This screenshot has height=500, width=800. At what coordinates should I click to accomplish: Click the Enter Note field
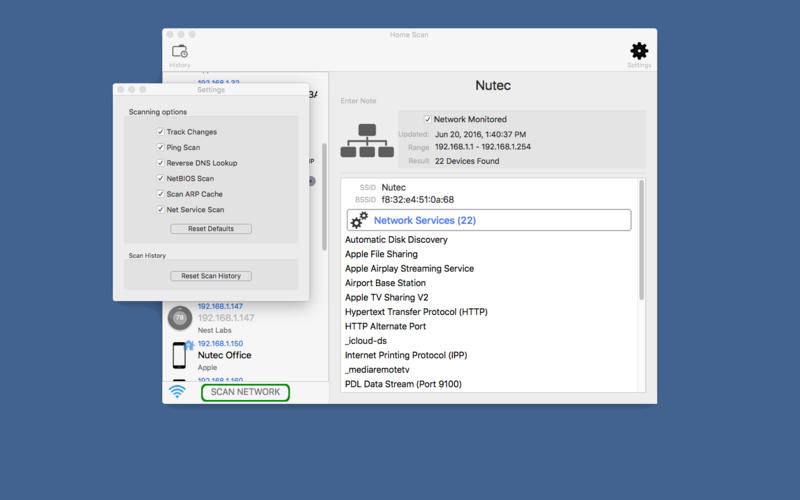click(x=358, y=101)
